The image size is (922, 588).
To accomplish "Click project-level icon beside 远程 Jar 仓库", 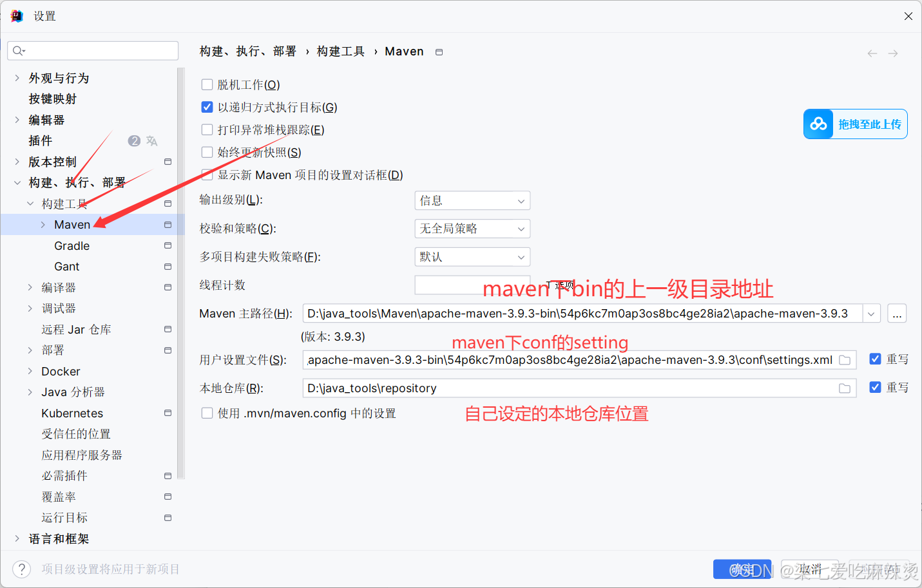I will click(168, 329).
